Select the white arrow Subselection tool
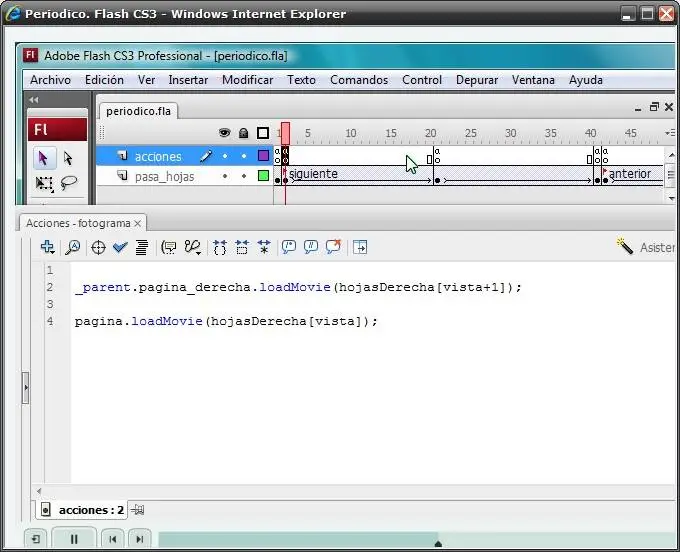Viewport: 680px width, 552px height. point(68,158)
